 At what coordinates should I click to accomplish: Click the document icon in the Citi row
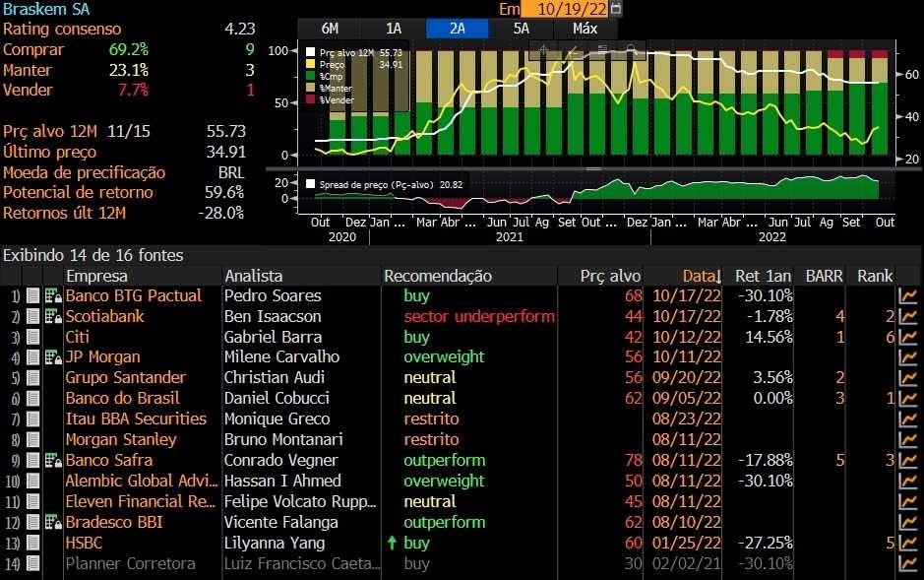click(x=33, y=337)
